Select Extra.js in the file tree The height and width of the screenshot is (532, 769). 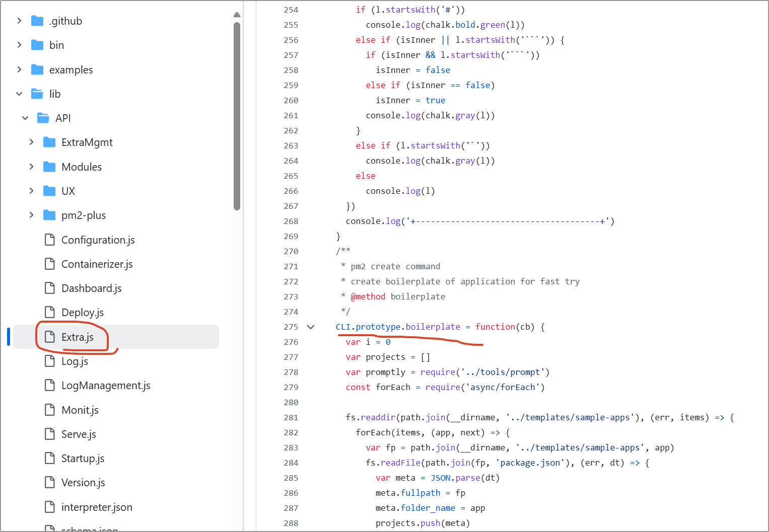pos(116,337)
